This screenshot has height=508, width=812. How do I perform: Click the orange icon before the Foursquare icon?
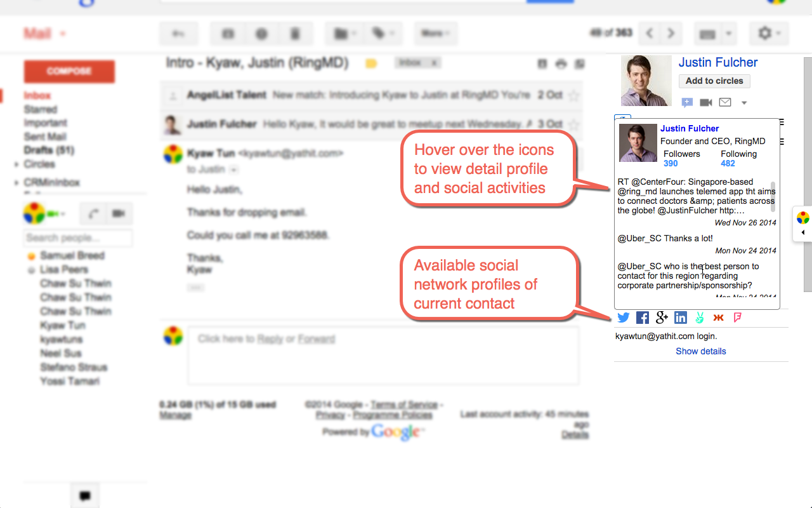coord(719,317)
